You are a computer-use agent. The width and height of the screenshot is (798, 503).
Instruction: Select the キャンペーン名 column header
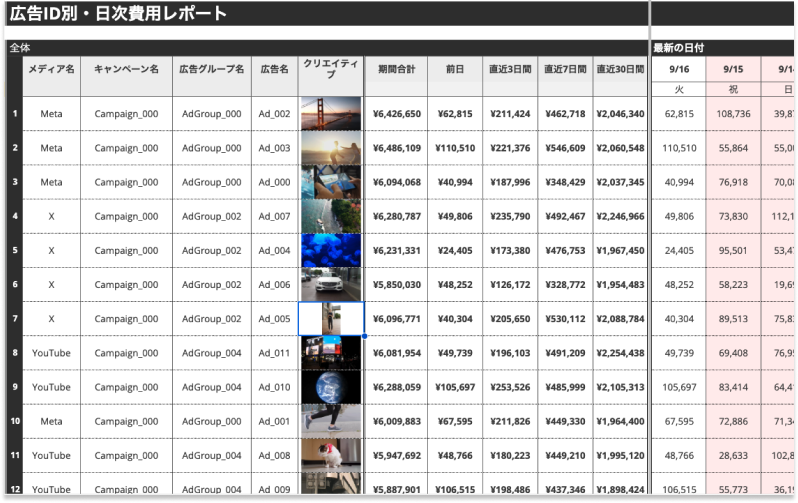[x=126, y=70]
